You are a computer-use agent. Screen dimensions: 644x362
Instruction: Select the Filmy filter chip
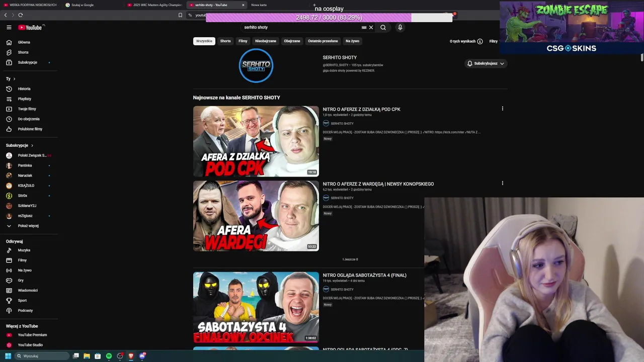243,41
